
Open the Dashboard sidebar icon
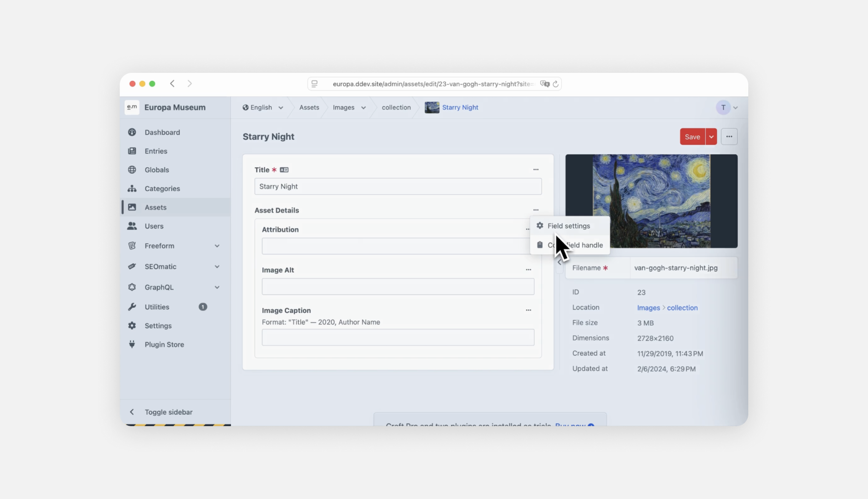(x=132, y=132)
